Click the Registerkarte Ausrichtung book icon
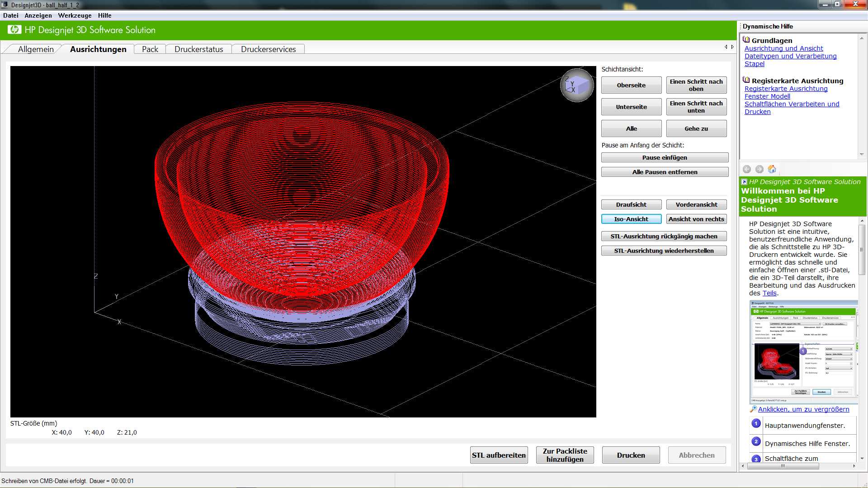This screenshot has height=488, width=868. tap(746, 80)
